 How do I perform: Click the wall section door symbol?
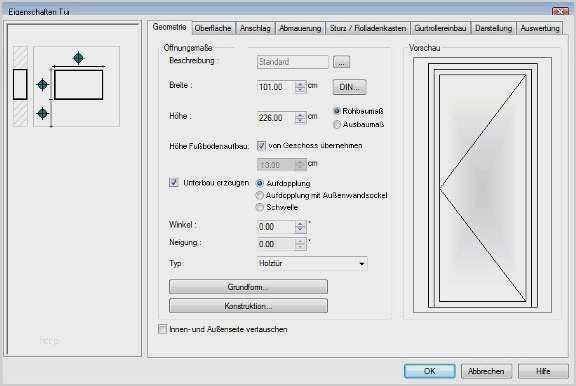click(x=20, y=84)
